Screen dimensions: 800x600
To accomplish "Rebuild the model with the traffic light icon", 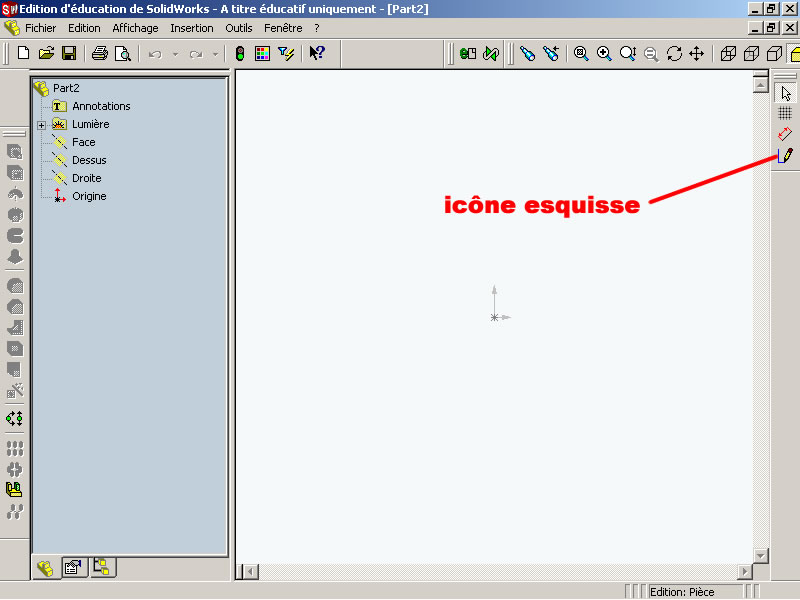I will click(239, 53).
